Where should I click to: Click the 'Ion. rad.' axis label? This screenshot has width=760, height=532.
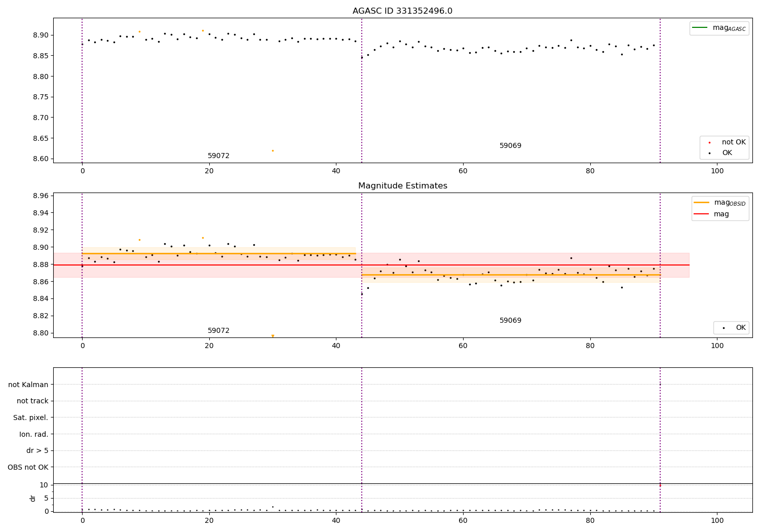click(x=34, y=434)
